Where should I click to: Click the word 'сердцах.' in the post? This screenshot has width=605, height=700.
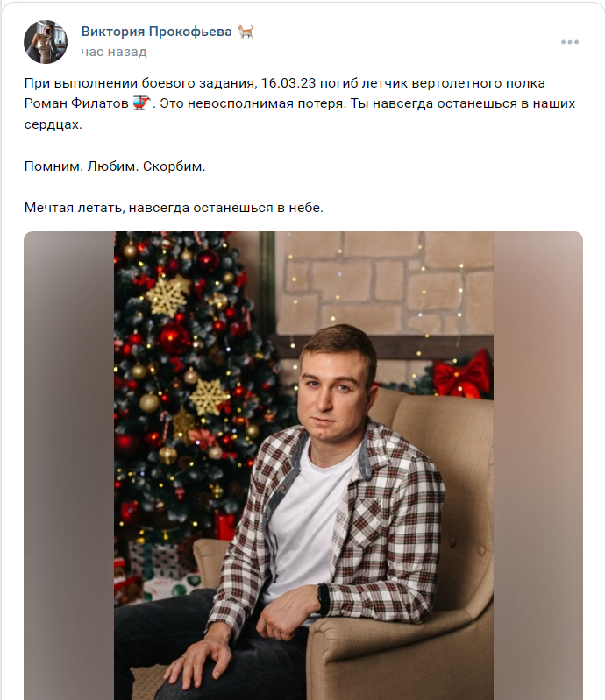53,124
